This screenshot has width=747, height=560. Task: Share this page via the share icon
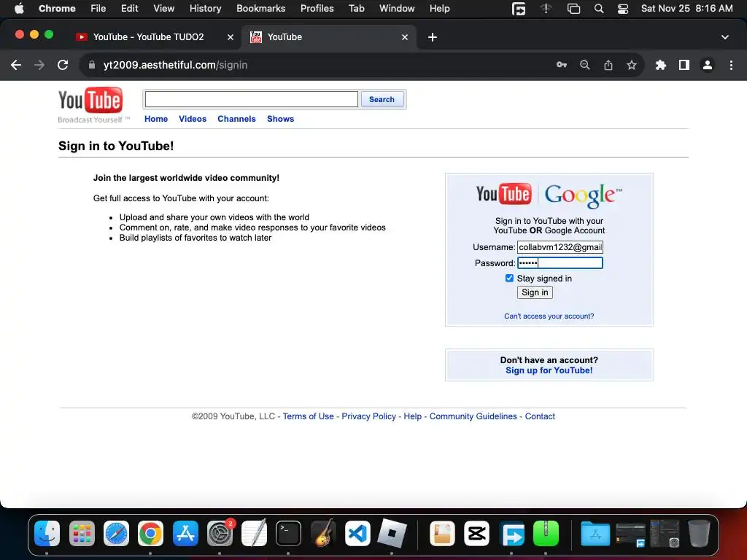click(608, 65)
